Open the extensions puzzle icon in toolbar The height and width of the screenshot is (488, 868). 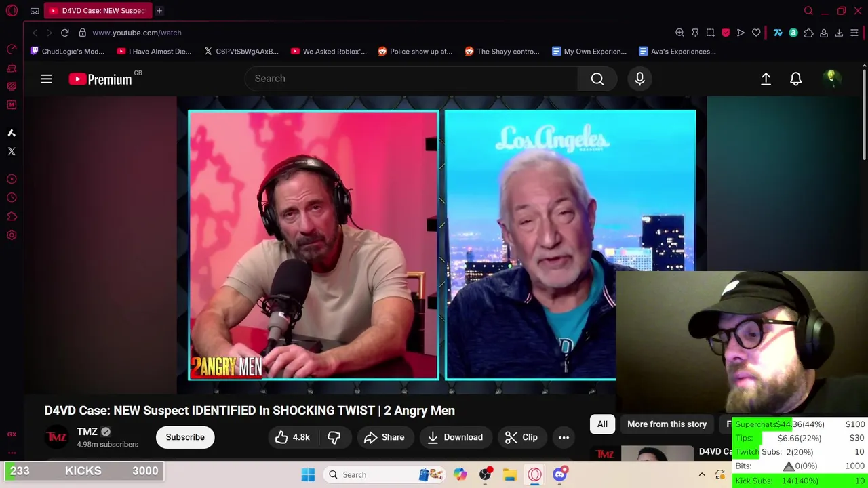tap(808, 33)
